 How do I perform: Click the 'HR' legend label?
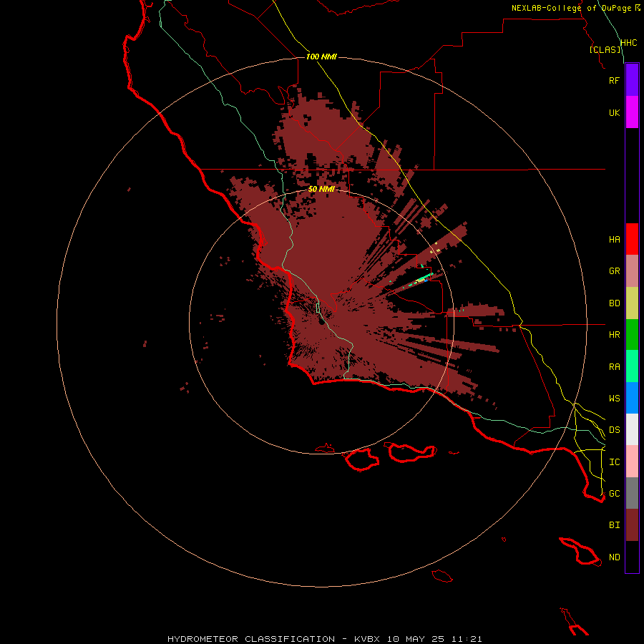tap(614, 335)
